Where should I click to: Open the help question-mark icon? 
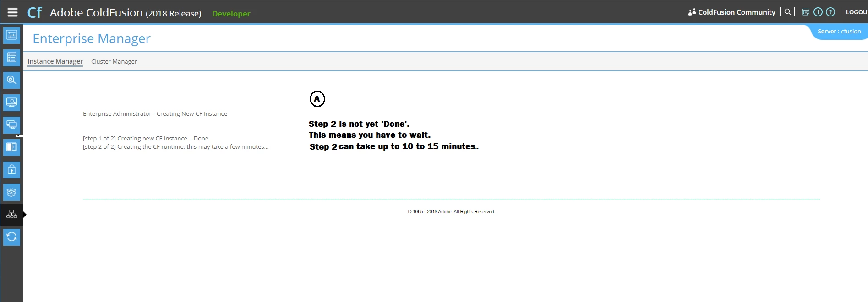(x=830, y=12)
